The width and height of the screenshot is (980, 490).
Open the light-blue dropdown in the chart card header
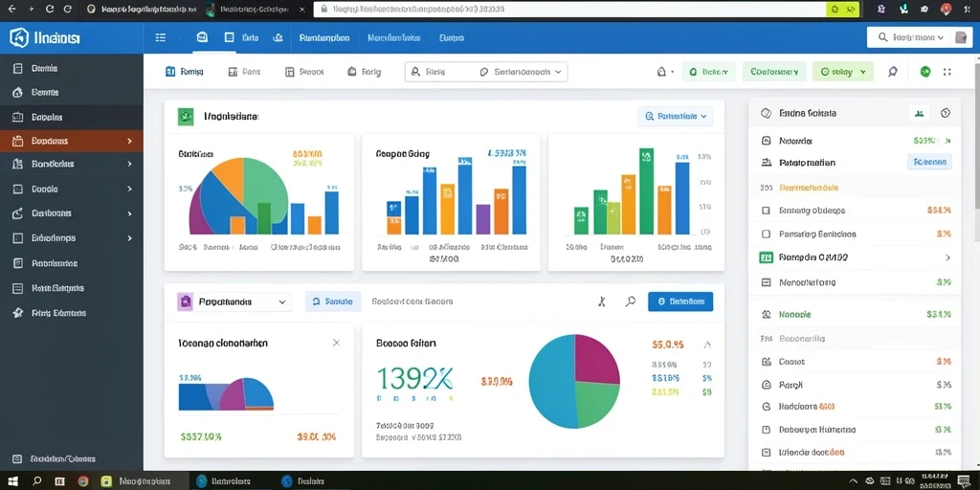click(x=676, y=116)
